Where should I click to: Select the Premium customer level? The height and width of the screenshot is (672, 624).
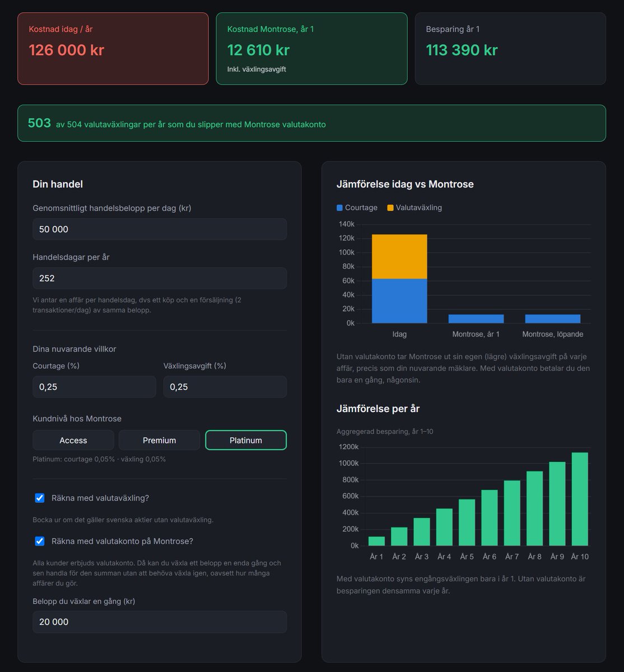pyautogui.click(x=160, y=440)
